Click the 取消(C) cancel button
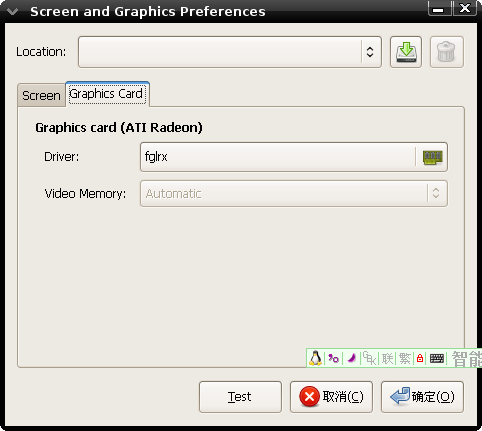The image size is (482, 431). coord(331,397)
